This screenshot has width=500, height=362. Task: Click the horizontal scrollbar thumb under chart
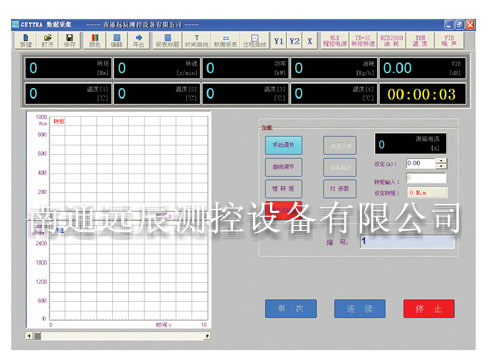click(38, 336)
